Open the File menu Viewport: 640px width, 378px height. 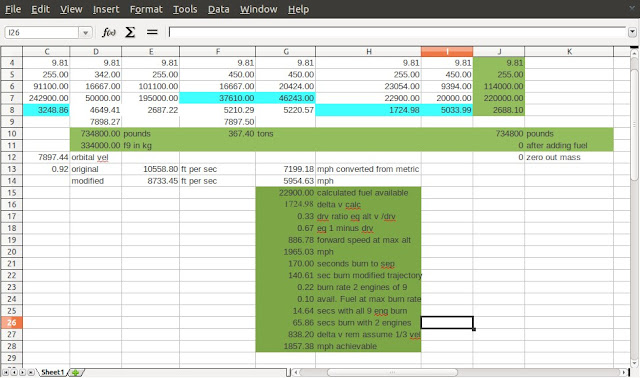(13, 9)
